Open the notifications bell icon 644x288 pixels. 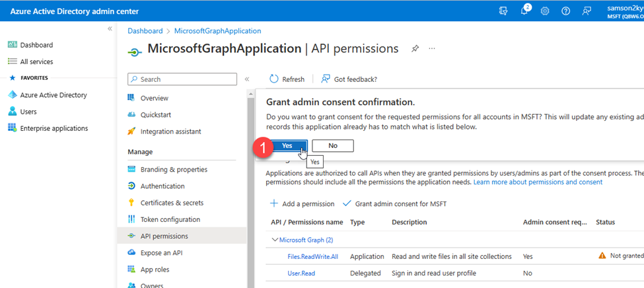524,11
